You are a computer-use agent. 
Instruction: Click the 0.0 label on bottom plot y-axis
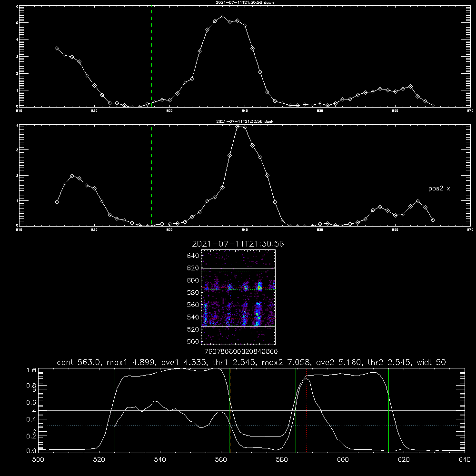pyautogui.click(x=31, y=451)
